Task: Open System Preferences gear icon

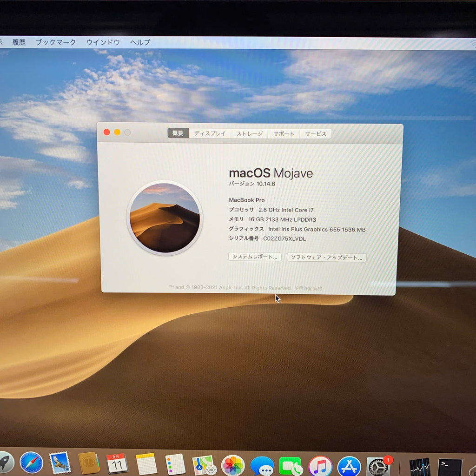Action: pyautogui.click(x=378, y=467)
